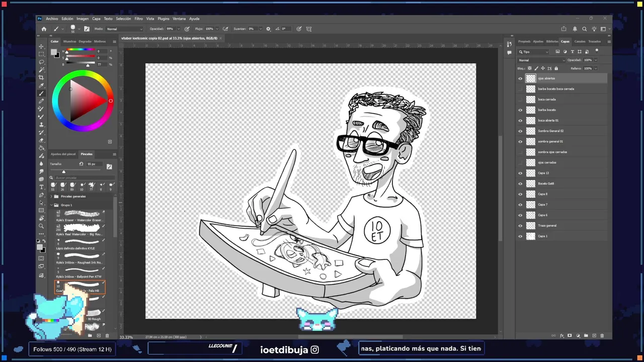Viewport: 644px width, 362px height.
Task: Toggle symmetry butterfly icon in options bar
Action: (x=309, y=29)
